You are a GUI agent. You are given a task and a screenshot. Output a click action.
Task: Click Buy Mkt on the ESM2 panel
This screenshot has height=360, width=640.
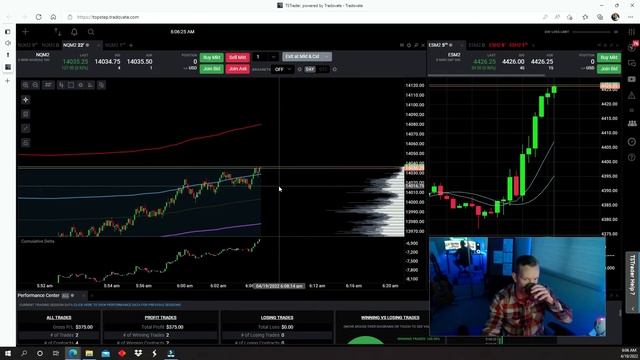[609, 58]
